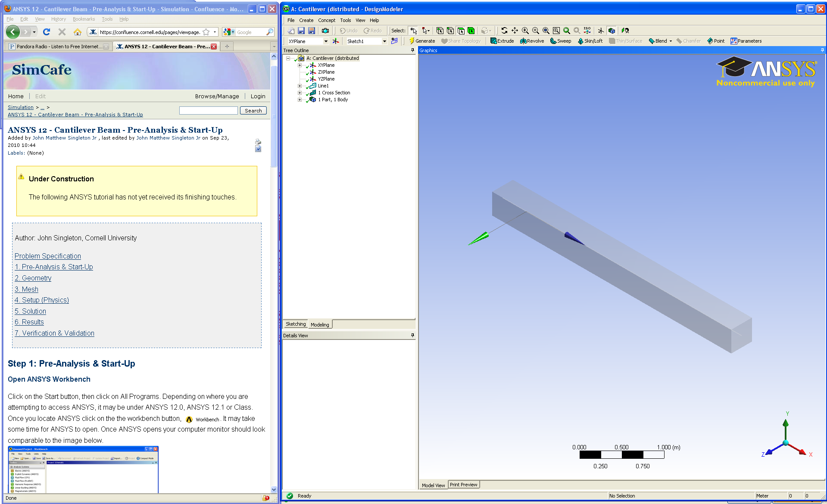Open the Problem Specification link
This screenshot has height=504, width=827.
tap(48, 256)
